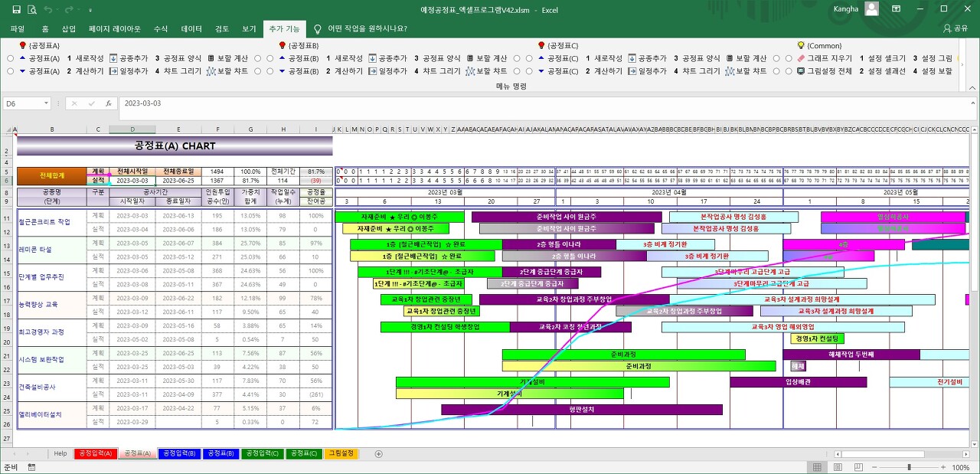Viewport: 980px width, 474px height.
Task: Click the up-arrow 공정표(A) icon
Action: pyautogui.click(x=22, y=58)
